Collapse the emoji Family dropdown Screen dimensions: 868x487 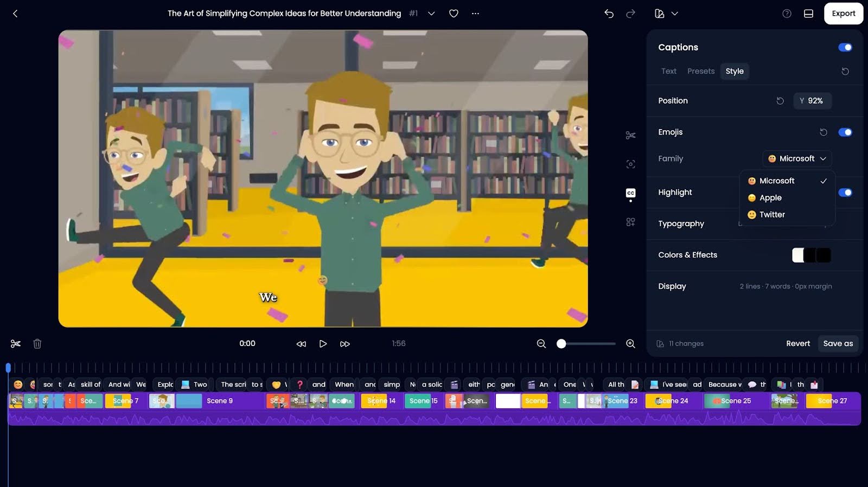click(x=797, y=158)
